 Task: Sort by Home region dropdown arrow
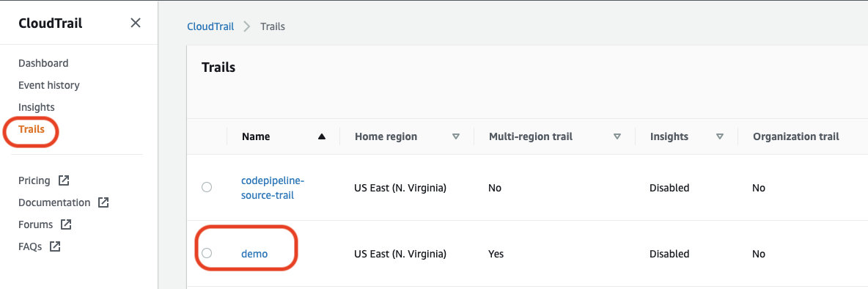click(x=456, y=136)
